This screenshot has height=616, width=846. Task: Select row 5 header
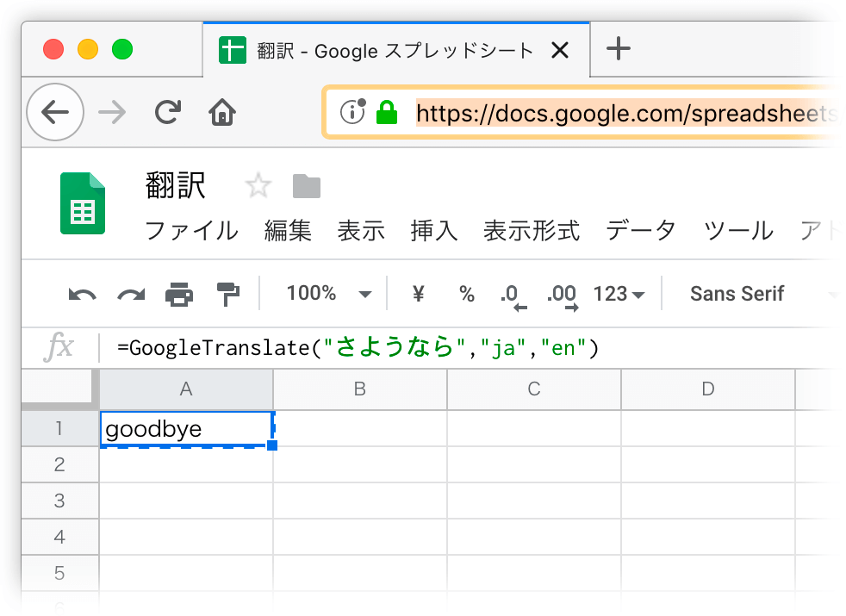click(60, 573)
